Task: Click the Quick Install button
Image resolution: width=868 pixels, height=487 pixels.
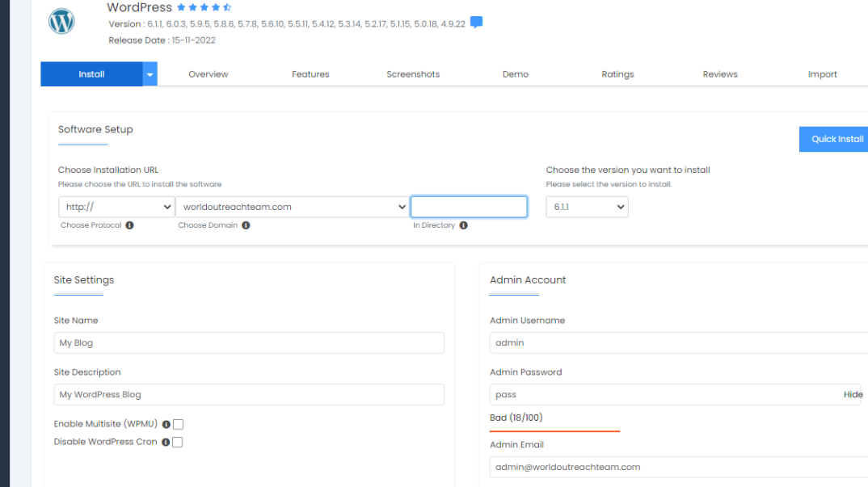Action: (834, 140)
